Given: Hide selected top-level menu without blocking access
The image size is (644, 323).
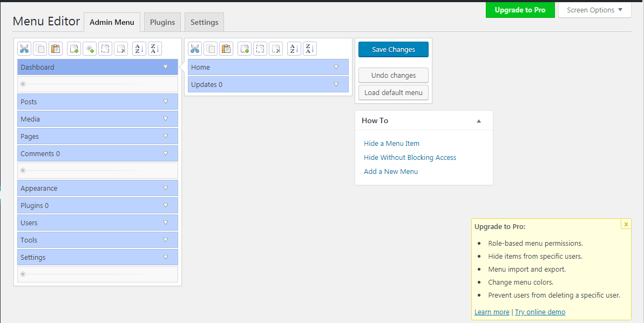Looking at the screenshot, I should (x=106, y=49).
